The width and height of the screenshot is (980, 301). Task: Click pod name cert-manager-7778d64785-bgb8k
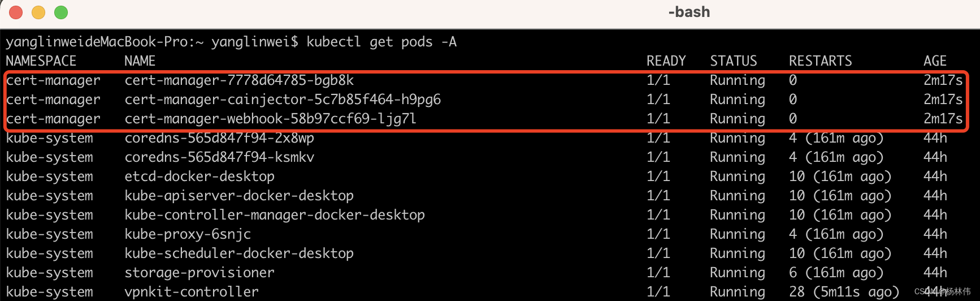[239, 80]
